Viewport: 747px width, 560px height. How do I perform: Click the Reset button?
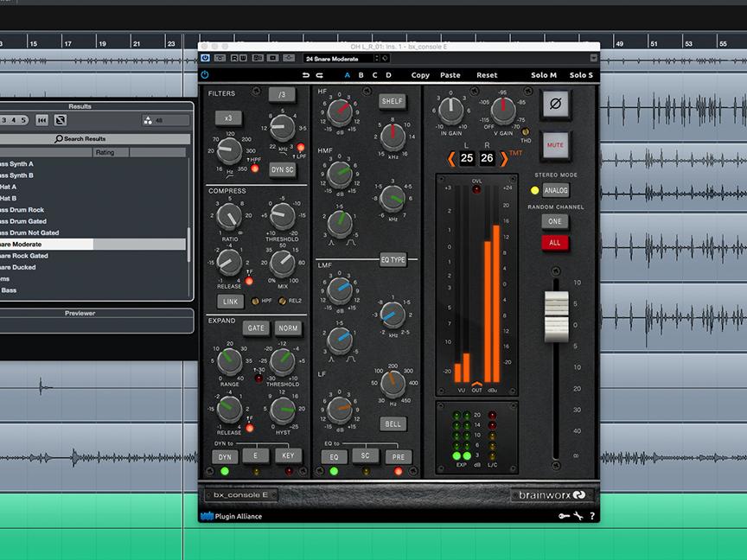486,75
